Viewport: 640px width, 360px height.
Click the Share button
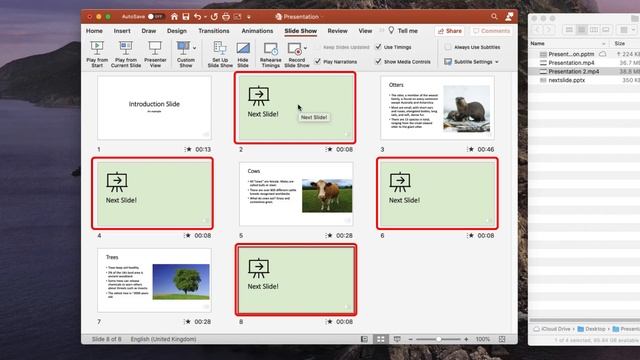(449, 31)
